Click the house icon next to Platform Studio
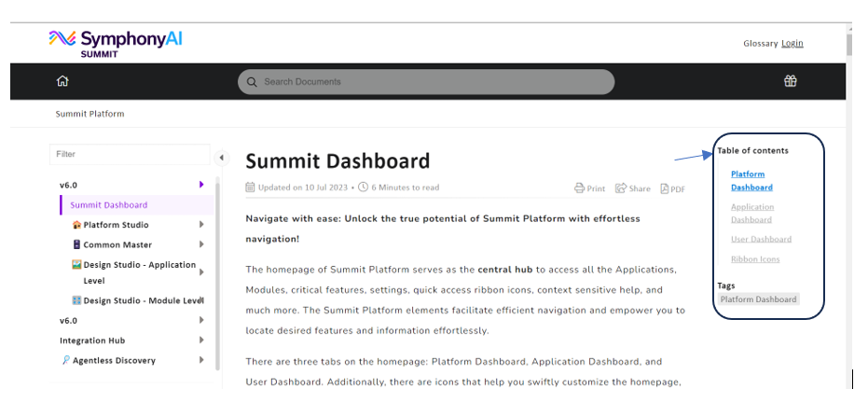Viewport: 868px width, 403px height. pyautogui.click(x=77, y=225)
